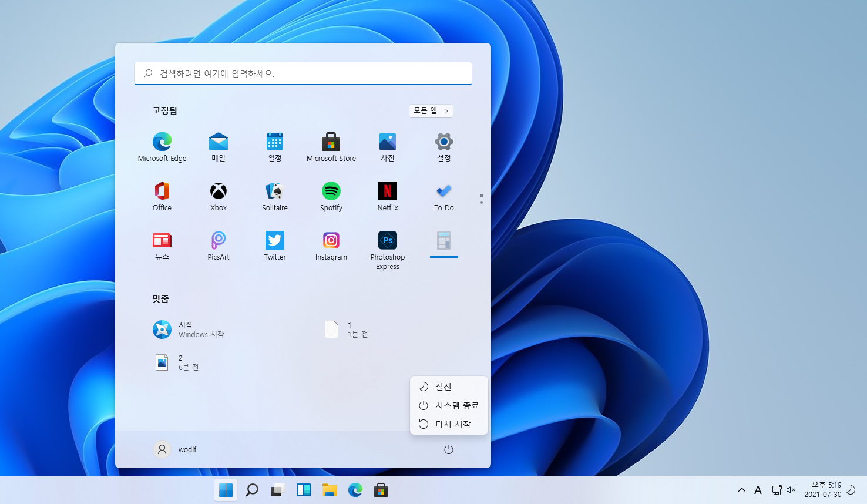Launch the Office app
The image size is (867, 504).
[x=162, y=196]
